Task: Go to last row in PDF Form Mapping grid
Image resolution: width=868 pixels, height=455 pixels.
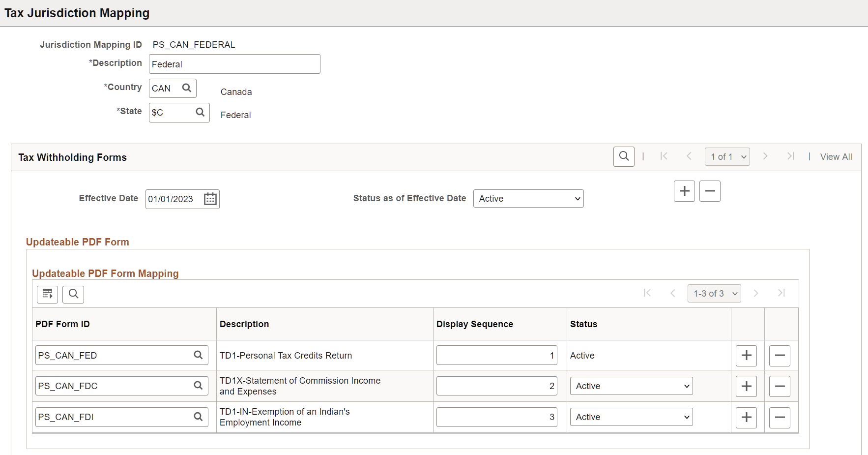Action: coord(781,293)
